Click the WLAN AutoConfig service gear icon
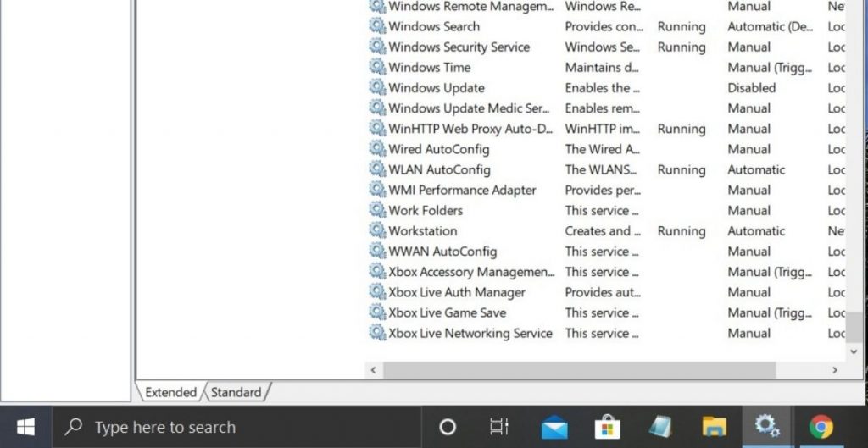Viewport: 868px width, 448px height. (377, 169)
